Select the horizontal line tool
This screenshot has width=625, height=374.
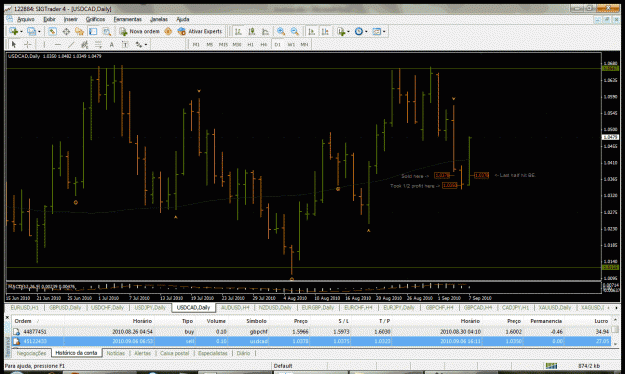58,44
